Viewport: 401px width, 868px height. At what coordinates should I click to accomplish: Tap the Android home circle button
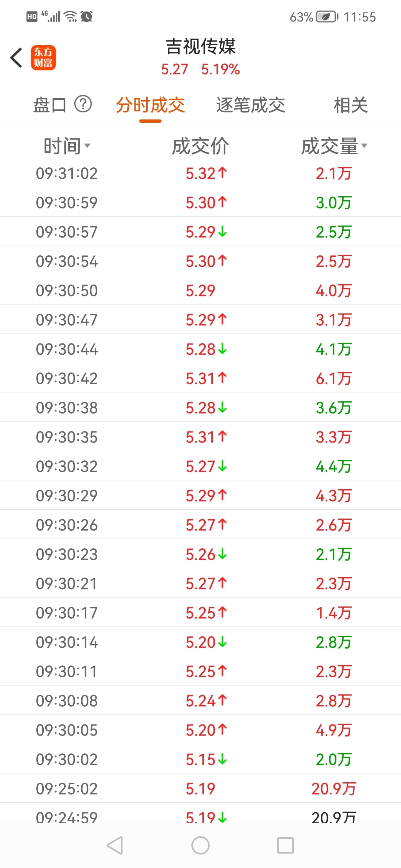[200, 845]
